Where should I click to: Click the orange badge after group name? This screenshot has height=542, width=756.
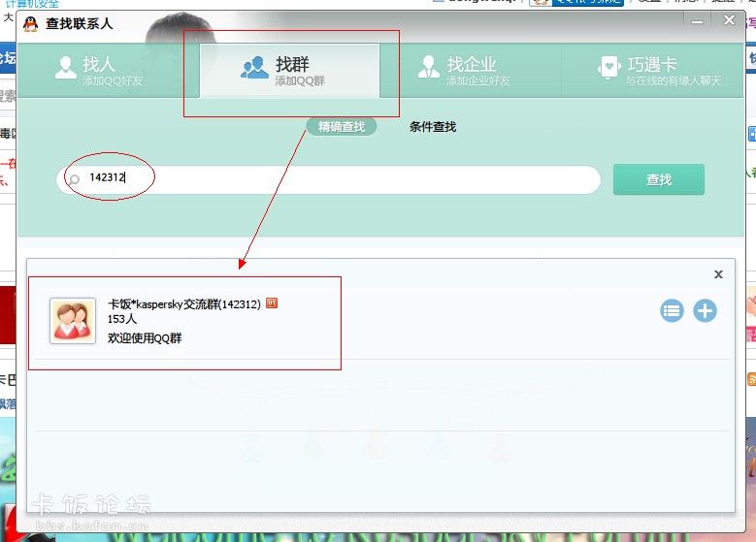pos(272,303)
